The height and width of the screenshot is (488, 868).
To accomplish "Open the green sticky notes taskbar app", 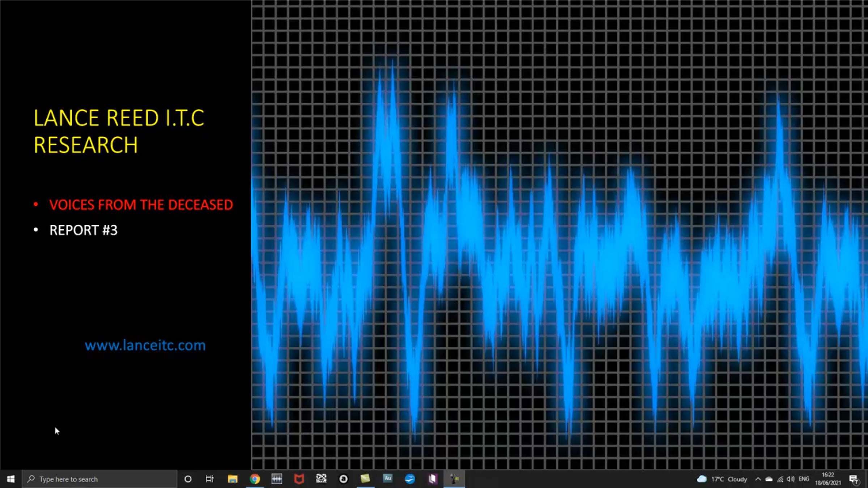I will pos(365,479).
